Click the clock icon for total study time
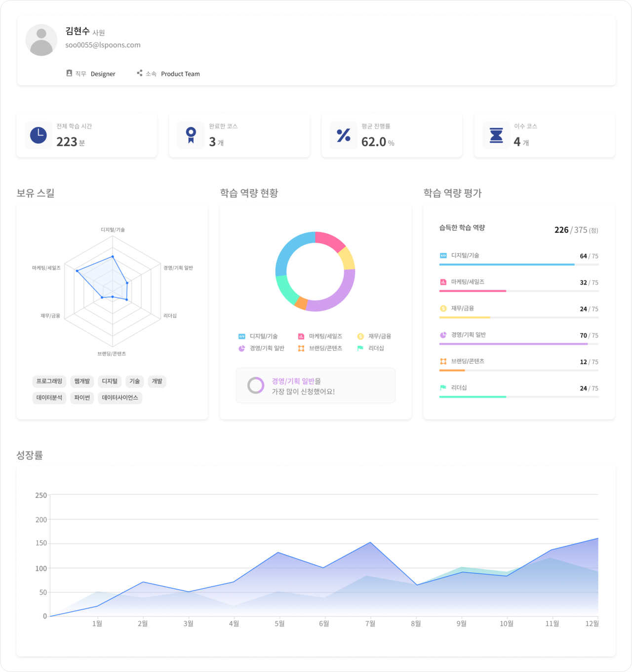This screenshot has width=632, height=672. click(x=39, y=135)
